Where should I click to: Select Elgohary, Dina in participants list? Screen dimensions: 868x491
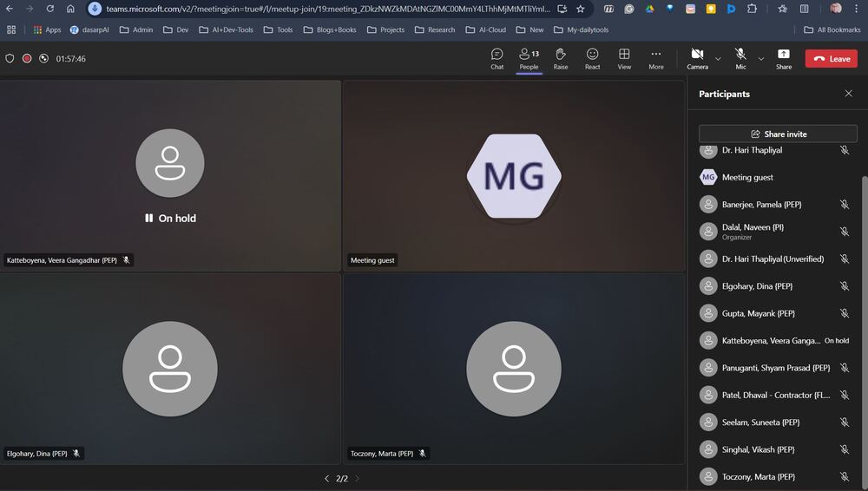(775, 286)
